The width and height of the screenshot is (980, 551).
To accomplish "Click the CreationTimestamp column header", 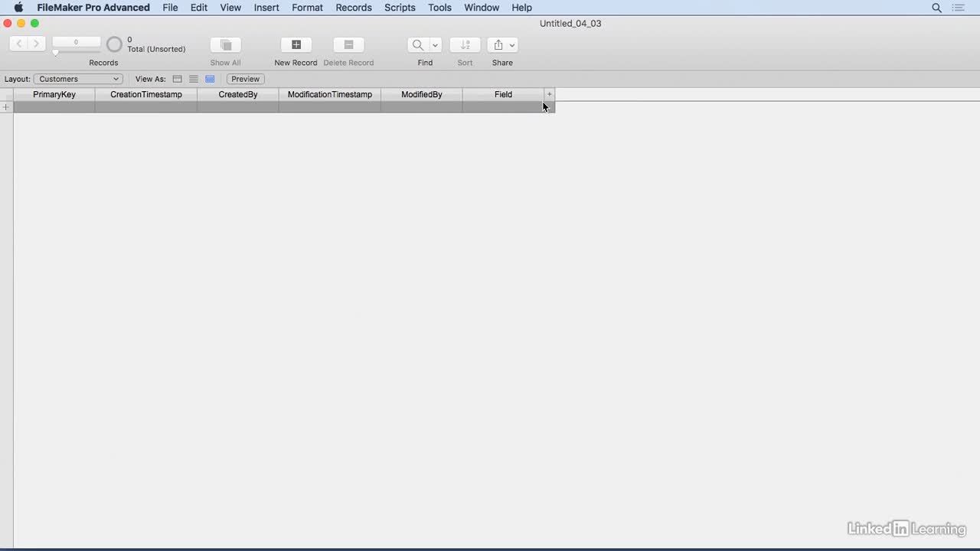I will click(x=146, y=94).
